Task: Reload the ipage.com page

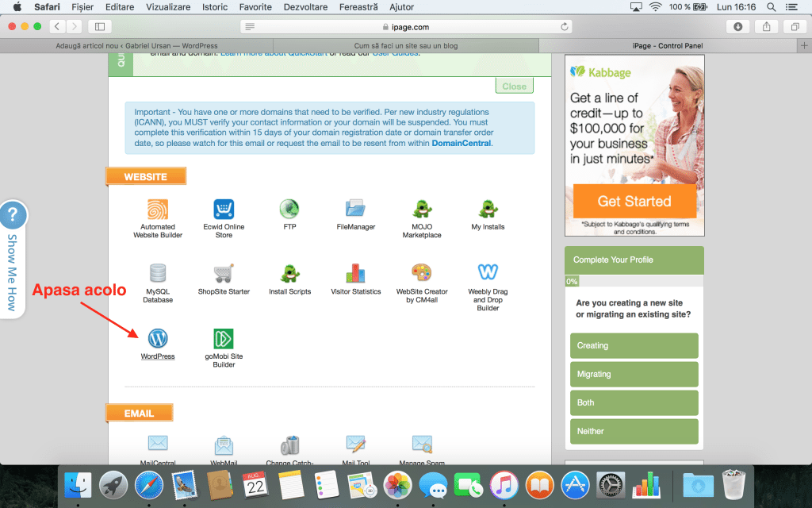Action: coord(565,26)
